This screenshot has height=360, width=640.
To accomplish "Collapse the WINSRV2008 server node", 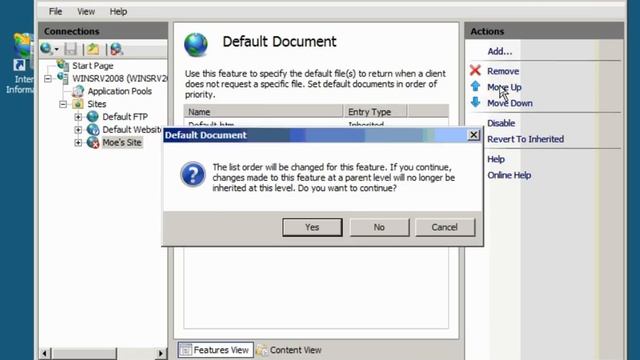I will [48, 78].
